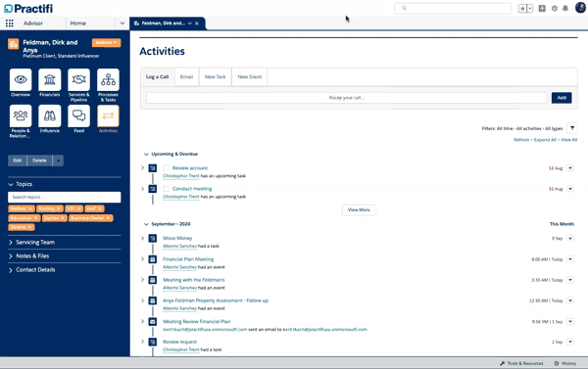
Task: Collapse the September 2020 group
Action: pos(146,224)
